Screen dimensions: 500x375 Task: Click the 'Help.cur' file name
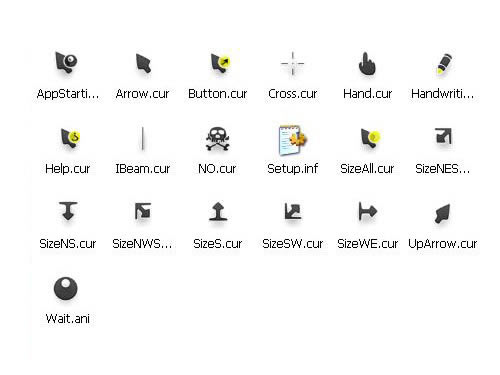(x=68, y=169)
